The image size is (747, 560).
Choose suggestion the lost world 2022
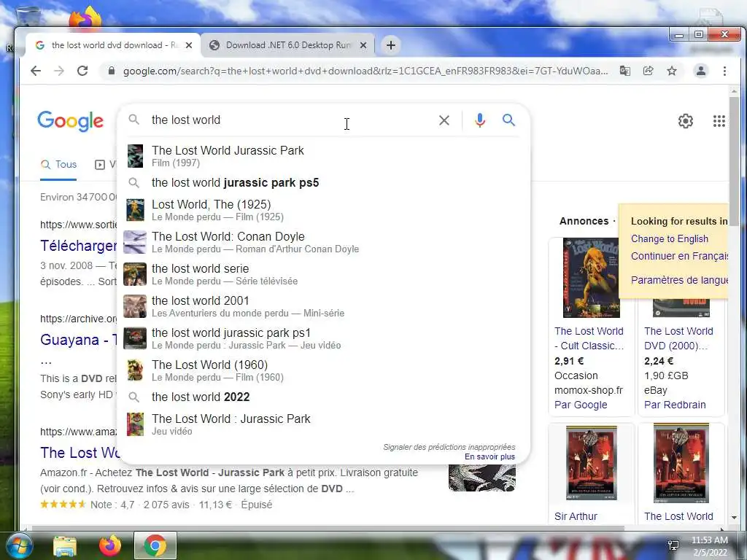(x=323, y=397)
